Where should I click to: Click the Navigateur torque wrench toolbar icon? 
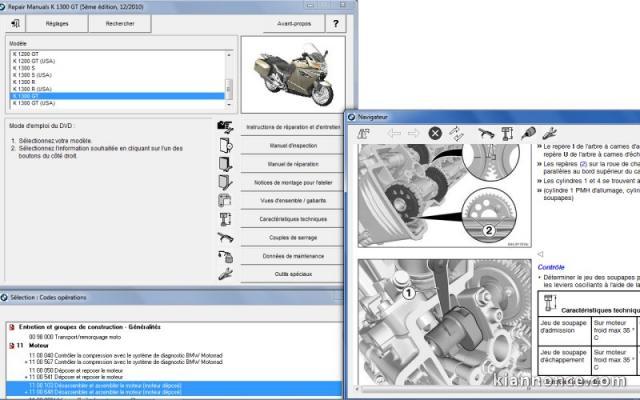tap(481, 133)
